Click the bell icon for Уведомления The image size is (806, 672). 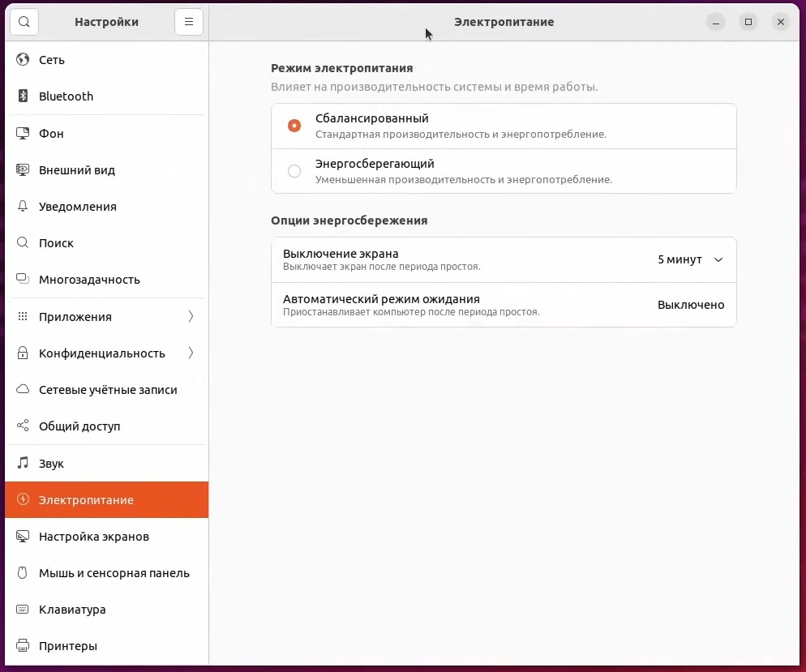click(x=23, y=206)
